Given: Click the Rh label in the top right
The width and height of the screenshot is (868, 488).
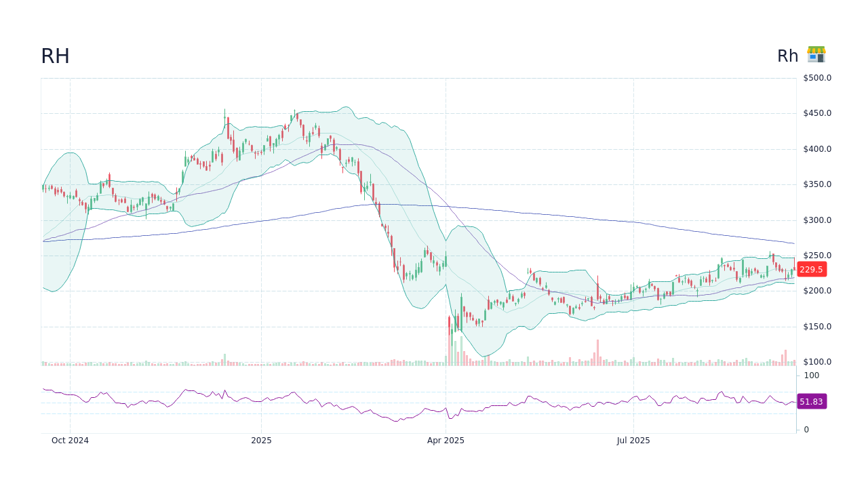Looking at the screenshot, I should click(787, 56).
